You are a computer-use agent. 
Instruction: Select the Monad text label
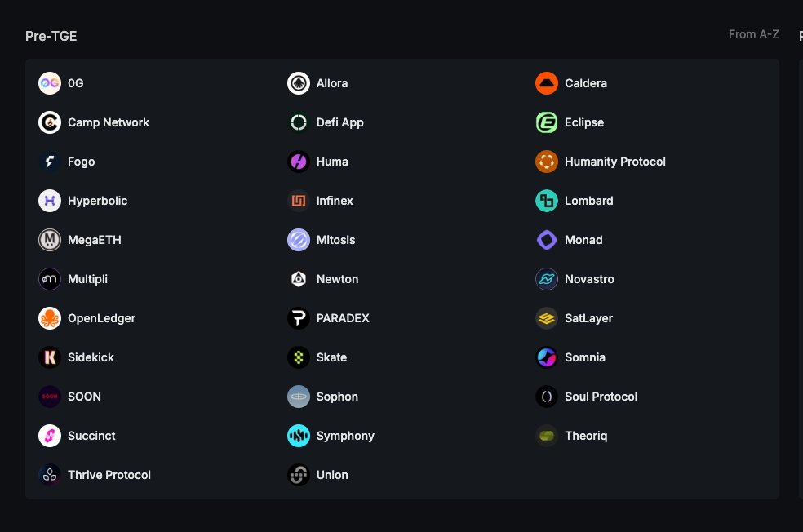pos(583,240)
